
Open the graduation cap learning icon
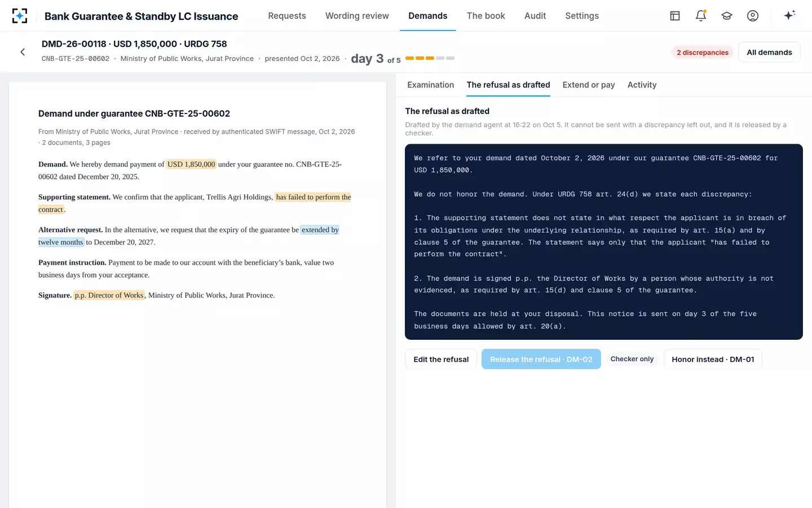click(x=727, y=16)
